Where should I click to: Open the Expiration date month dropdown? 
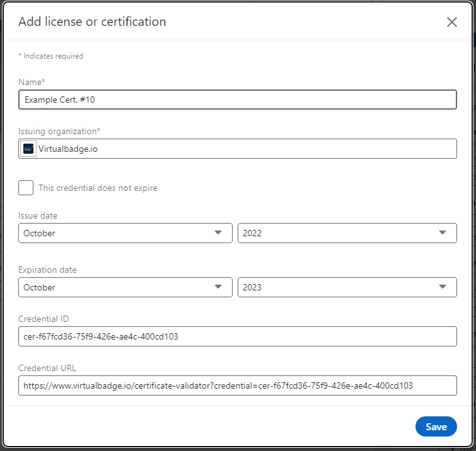pyautogui.click(x=125, y=287)
